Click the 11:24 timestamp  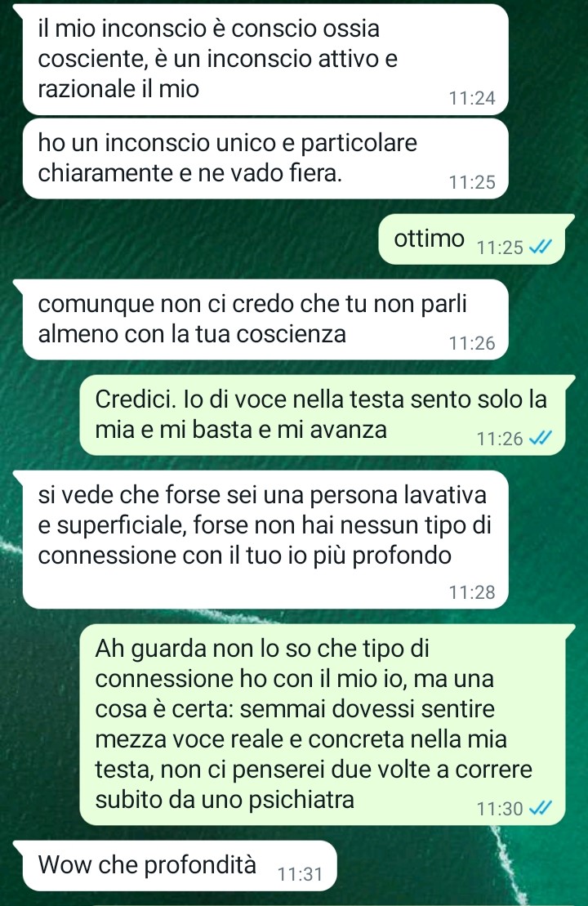pyautogui.click(x=472, y=98)
